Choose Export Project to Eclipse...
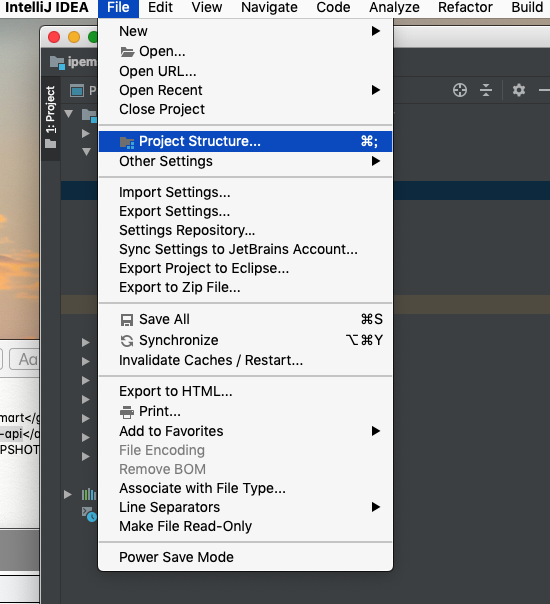Screen dimensions: 550x604 [x=245, y=268]
